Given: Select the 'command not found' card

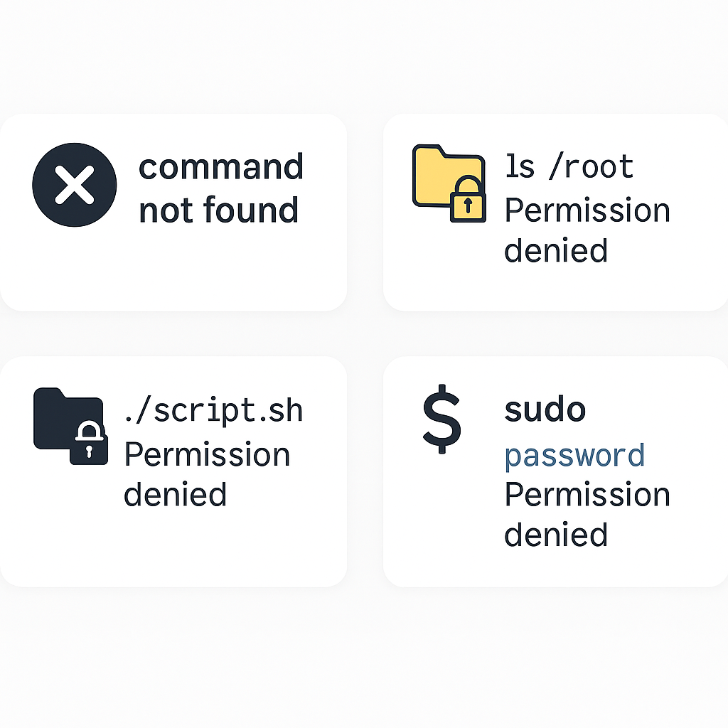Looking at the screenshot, I should pos(173,212).
